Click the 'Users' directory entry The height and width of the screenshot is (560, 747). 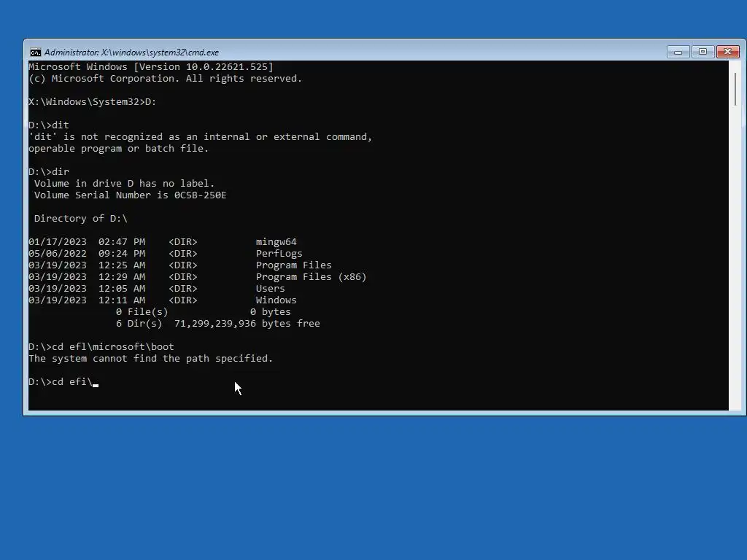pos(270,289)
